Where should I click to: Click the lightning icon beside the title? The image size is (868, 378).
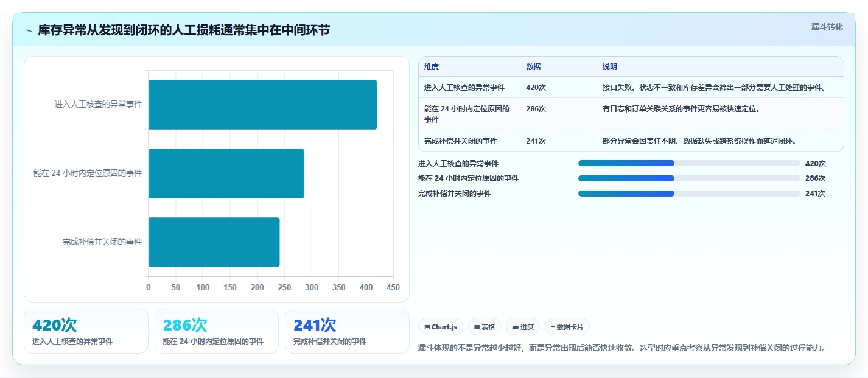(x=29, y=30)
